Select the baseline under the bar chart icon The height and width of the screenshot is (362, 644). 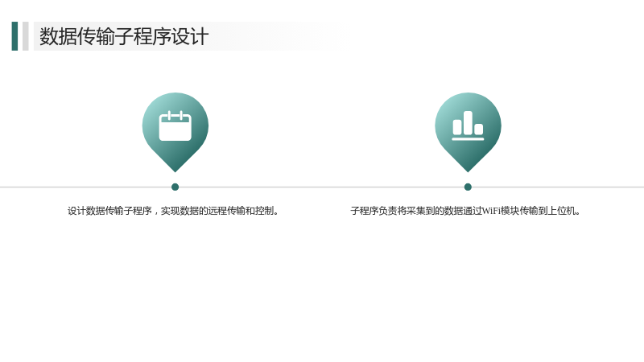pyautogui.click(x=468, y=139)
